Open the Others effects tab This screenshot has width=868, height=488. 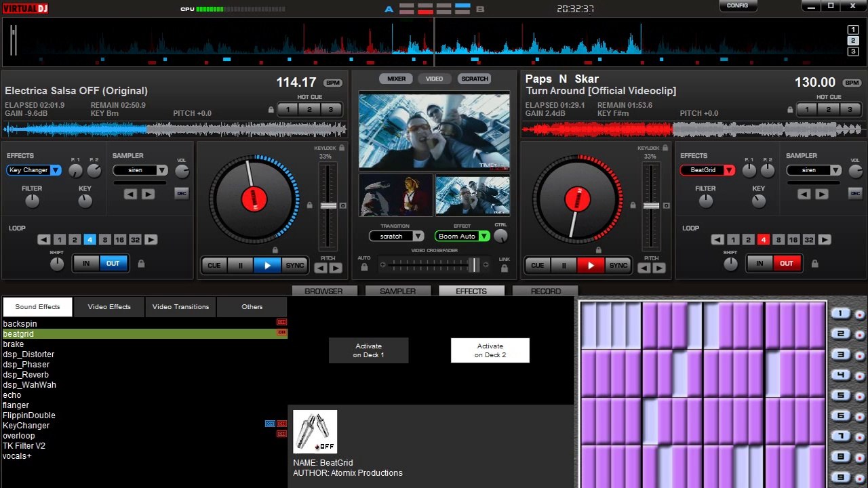coord(252,306)
